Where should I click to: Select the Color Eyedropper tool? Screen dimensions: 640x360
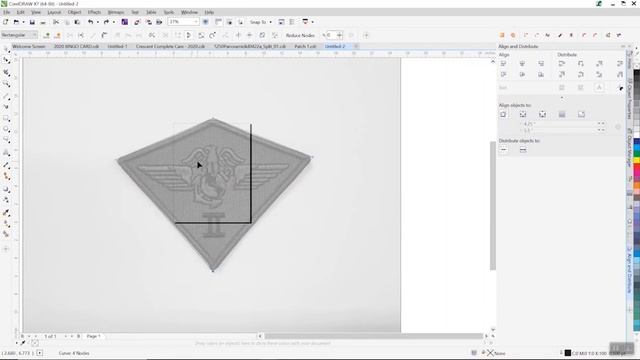6,213
